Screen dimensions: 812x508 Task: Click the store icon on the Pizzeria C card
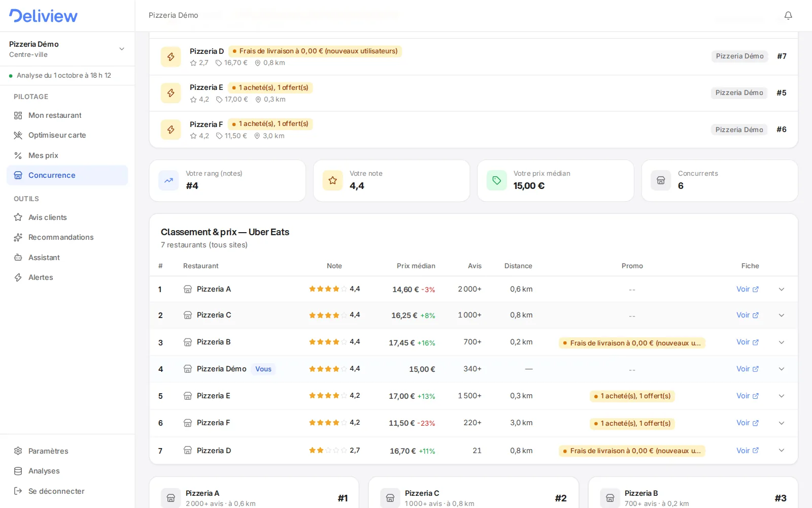tap(390, 498)
